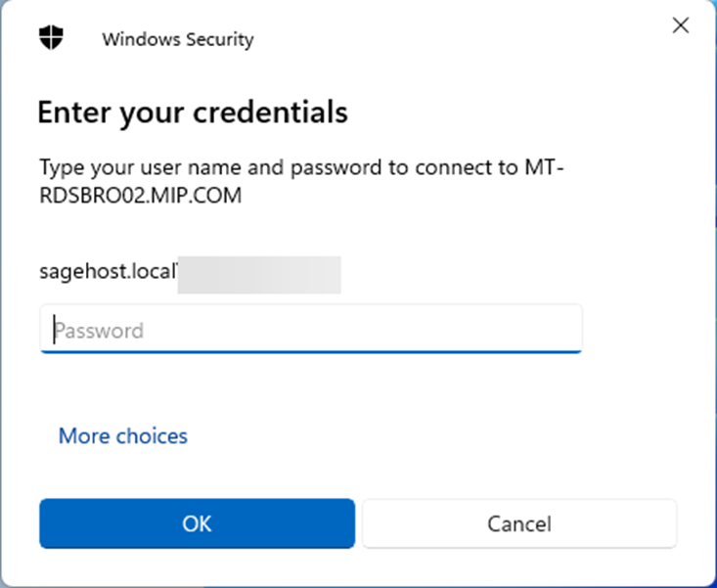Focus the Password input field
The height and width of the screenshot is (588, 717).
[x=311, y=330]
